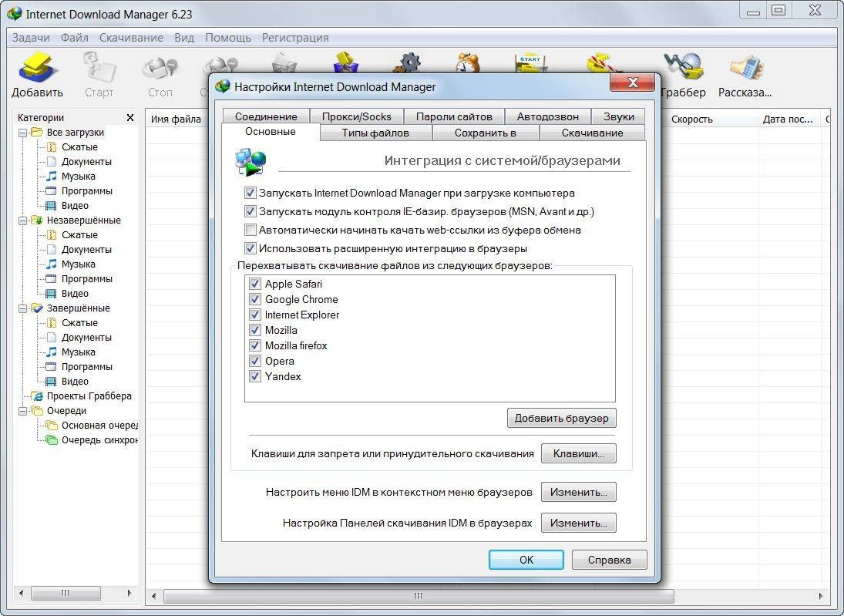
Task: Toggle launching IDM at computer startup
Action: (x=250, y=193)
